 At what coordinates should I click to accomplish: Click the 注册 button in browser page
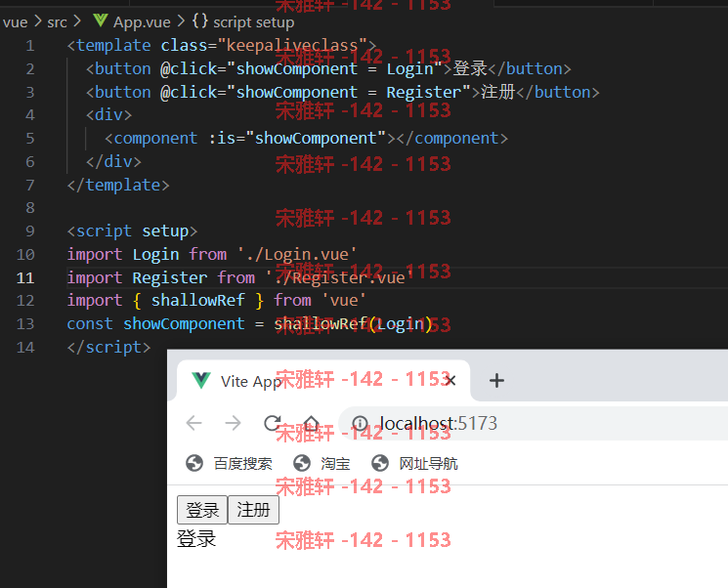[253, 510]
